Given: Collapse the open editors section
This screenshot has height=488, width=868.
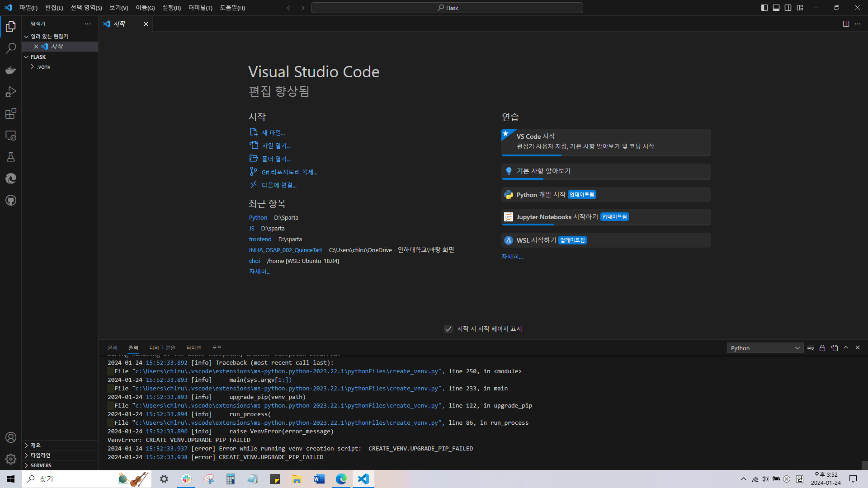Looking at the screenshot, I should coord(60,37).
